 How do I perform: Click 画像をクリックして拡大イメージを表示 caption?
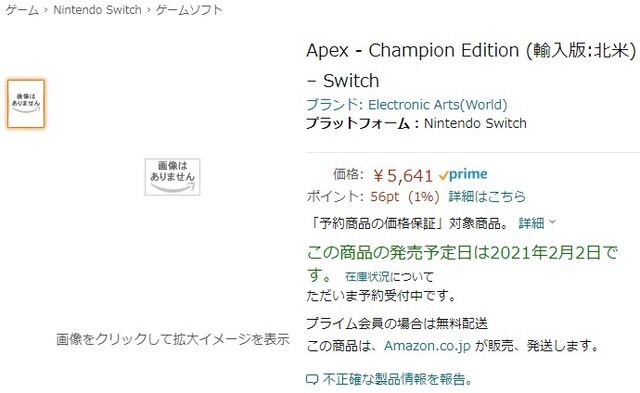point(173,339)
